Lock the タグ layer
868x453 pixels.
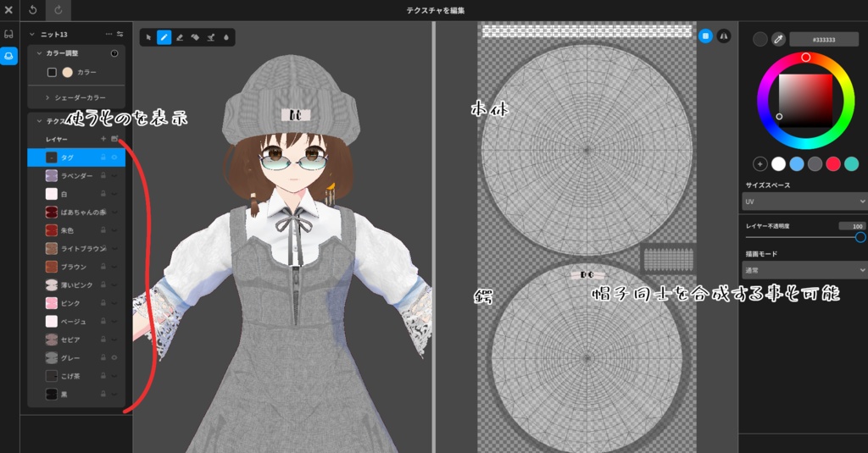click(x=103, y=157)
